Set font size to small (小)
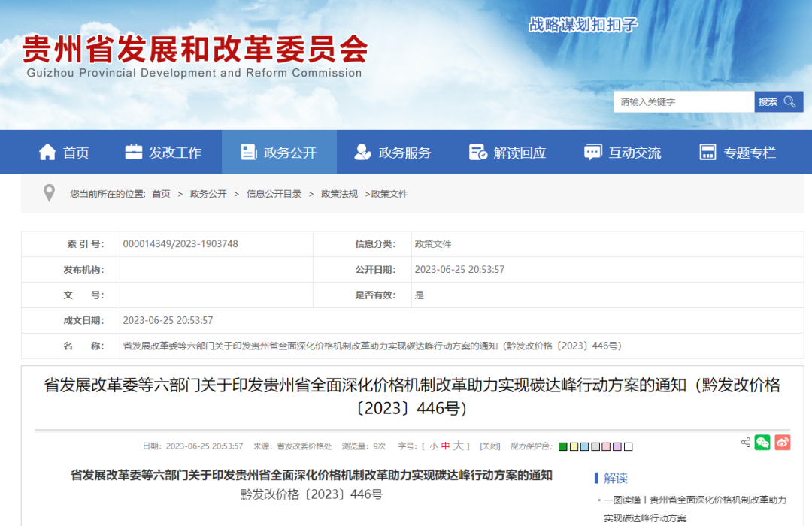812x526 pixels. point(433,446)
